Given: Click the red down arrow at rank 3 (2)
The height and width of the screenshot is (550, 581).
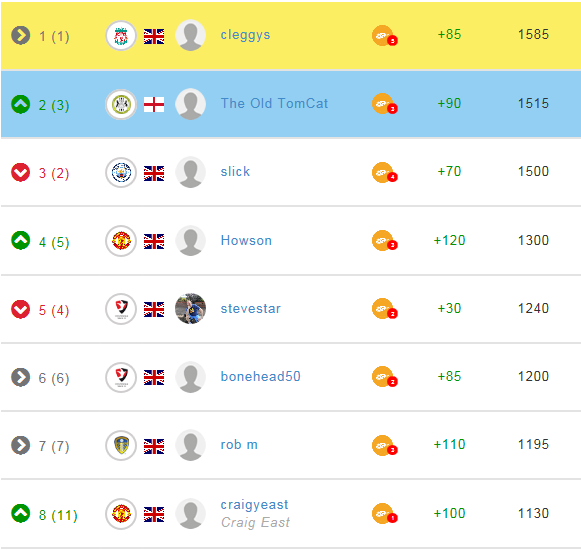Looking at the screenshot, I should click(20, 172).
